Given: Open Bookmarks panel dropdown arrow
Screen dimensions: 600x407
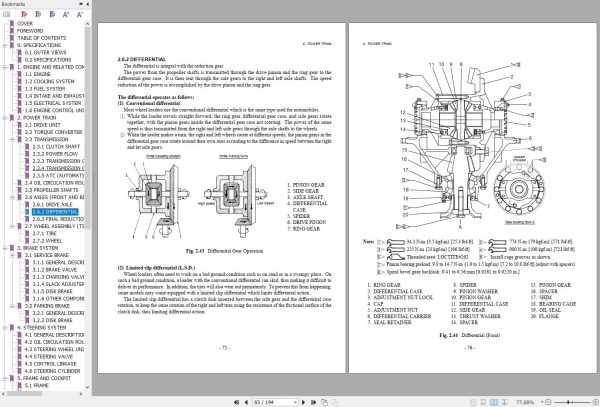Looking at the screenshot, I should pyautogui.click(x=81, y=4).
